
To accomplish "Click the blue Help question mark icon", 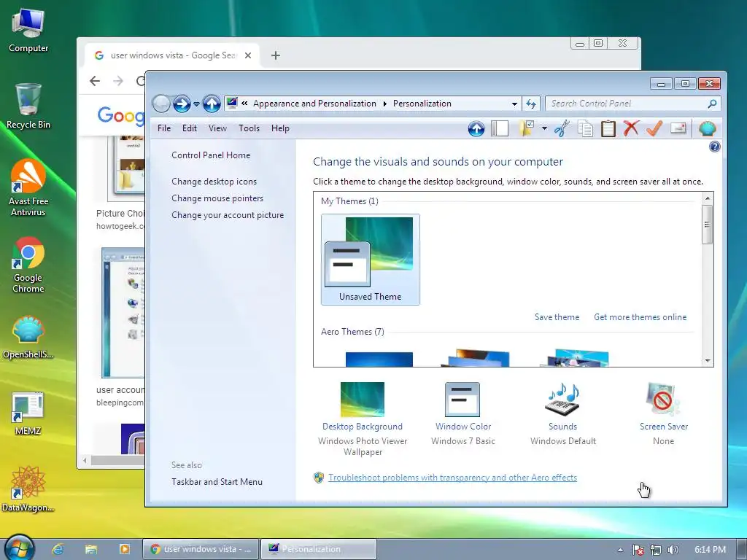I will (x=714, y=147).
